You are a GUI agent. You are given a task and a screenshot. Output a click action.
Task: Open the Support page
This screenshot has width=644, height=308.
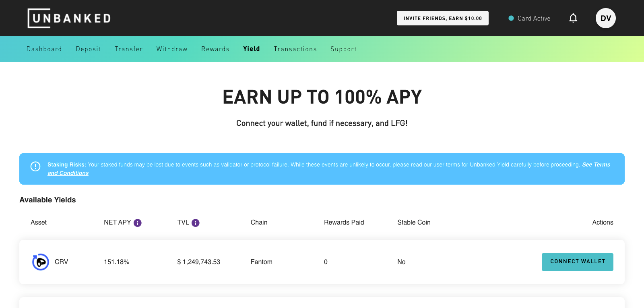tap(344, 49)
